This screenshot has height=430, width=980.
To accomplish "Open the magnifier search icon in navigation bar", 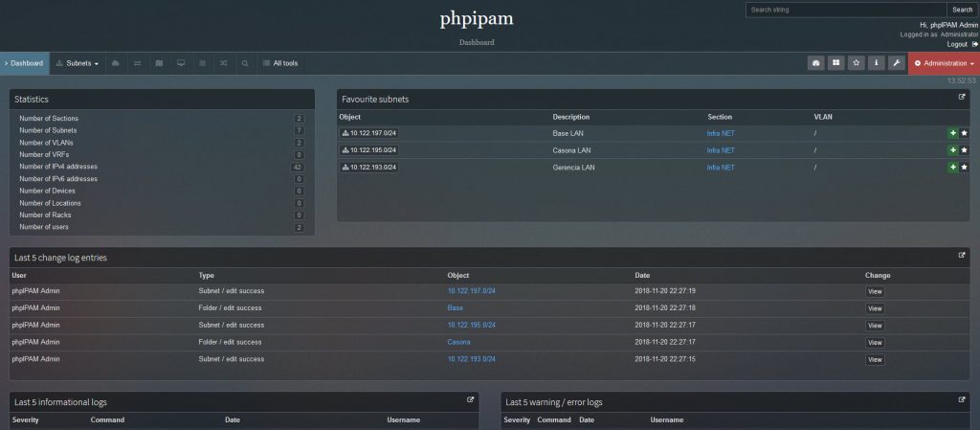I will (x=245, y=63).
